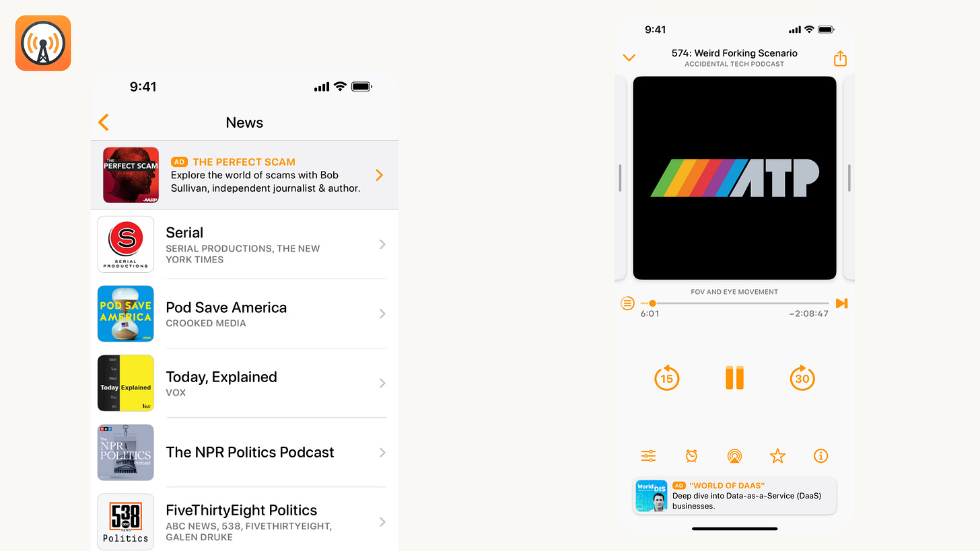Open the sleep timer alarm icon
The height and width of the screenshot is (551, 980).
[x=691, y=456]
